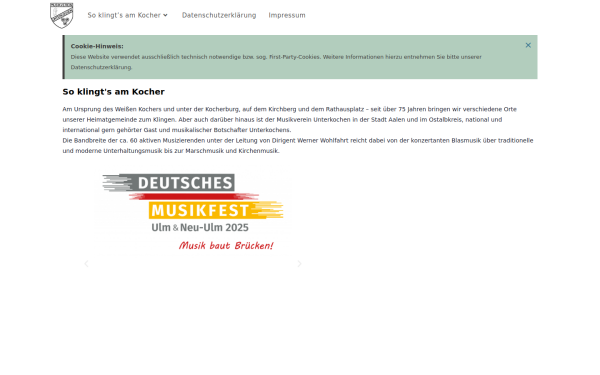Click the Cookie-Hinweis title text
The height and width of the screenshot is (375, 600).
point(97,46)
